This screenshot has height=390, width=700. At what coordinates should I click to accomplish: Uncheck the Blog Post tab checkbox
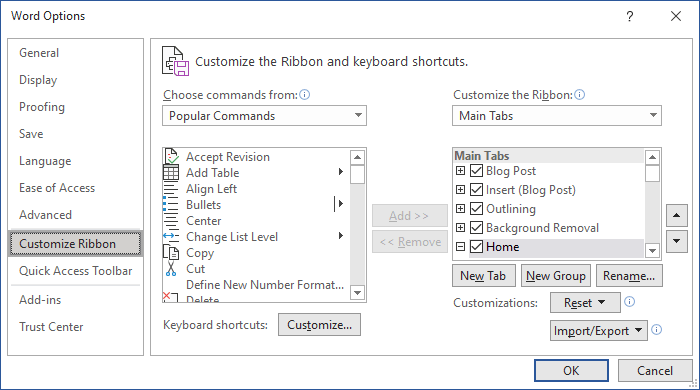tap(476, 171)
